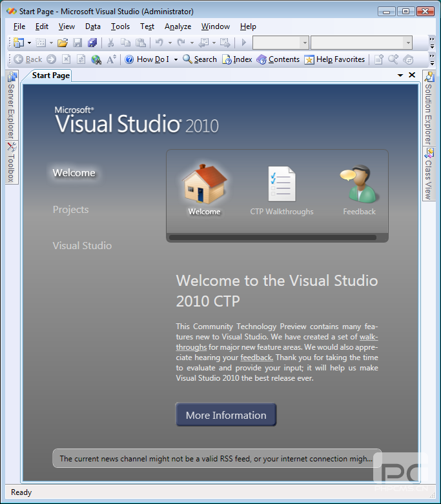This screenshot has width=441, height=504.
Task: Click the New Project toolbar icon
Action: point(19,43)
